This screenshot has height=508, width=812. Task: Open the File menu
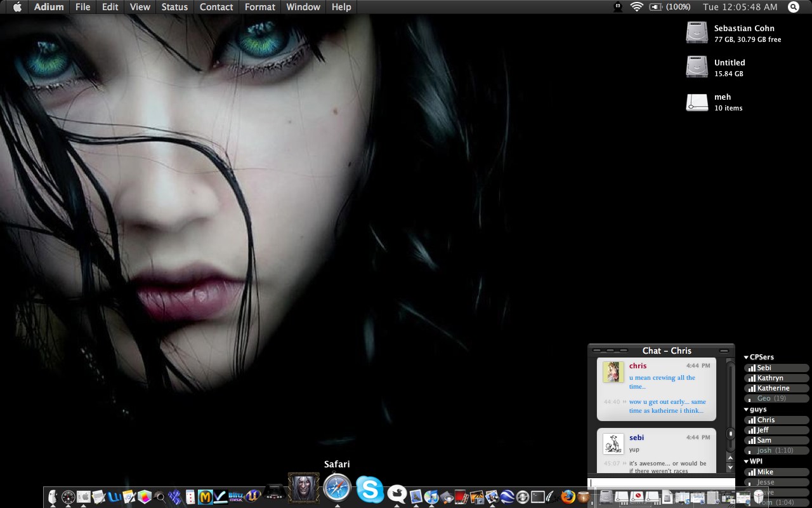pyautogui.click(x=82, y=7)
